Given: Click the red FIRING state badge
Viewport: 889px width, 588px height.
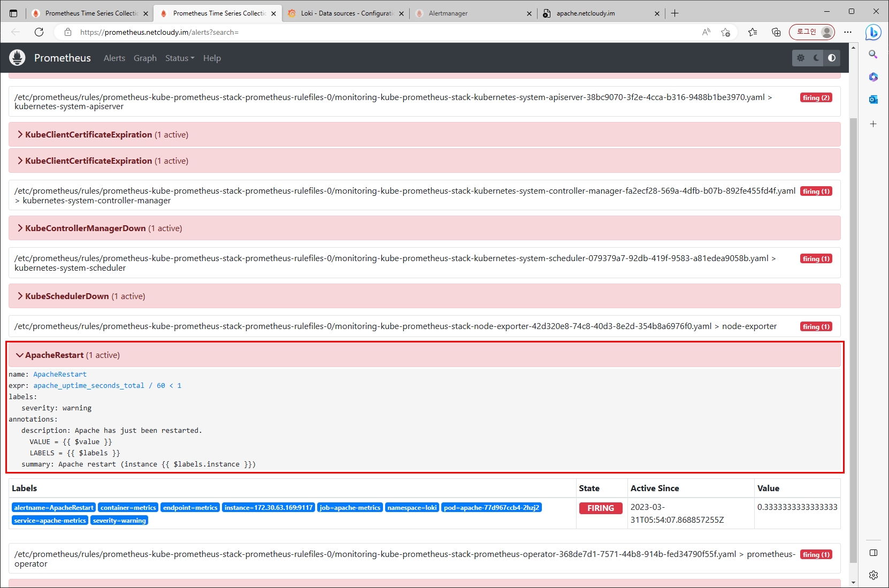Looking at the screenshot, I should (x=601, y=508).
